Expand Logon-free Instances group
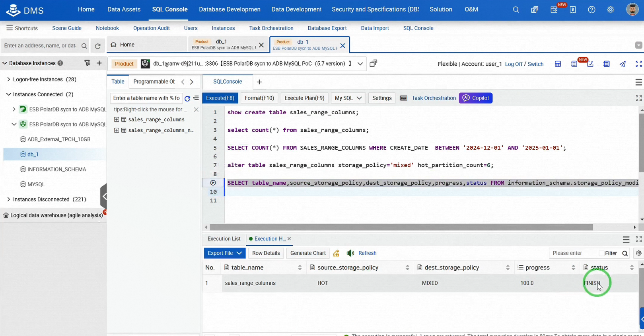Screen dimensions: 644x336 coord(9,79)
